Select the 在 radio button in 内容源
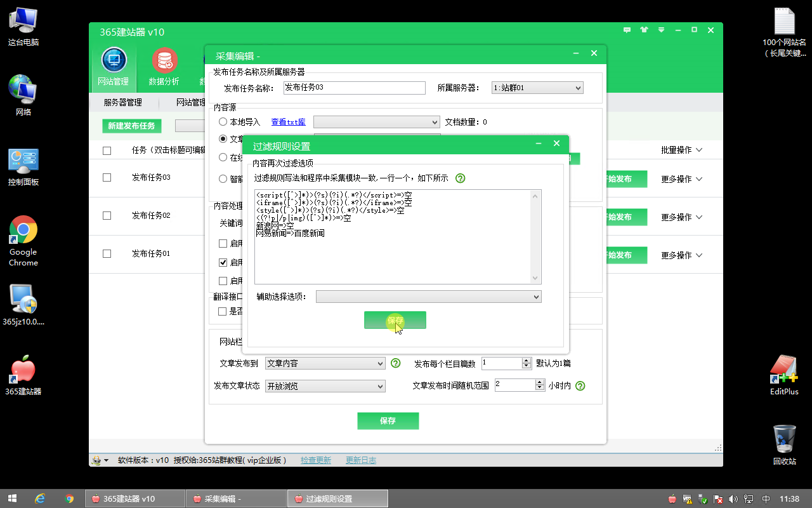The width and height of the screenshot is (812, 508). pos(223,157)
